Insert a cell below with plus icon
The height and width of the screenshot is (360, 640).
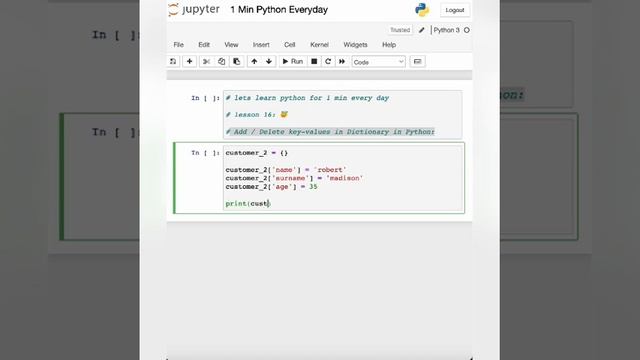tap(189, 62)
